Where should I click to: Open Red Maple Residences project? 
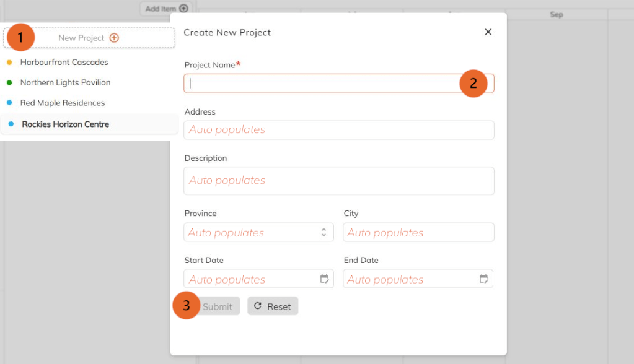63,103
